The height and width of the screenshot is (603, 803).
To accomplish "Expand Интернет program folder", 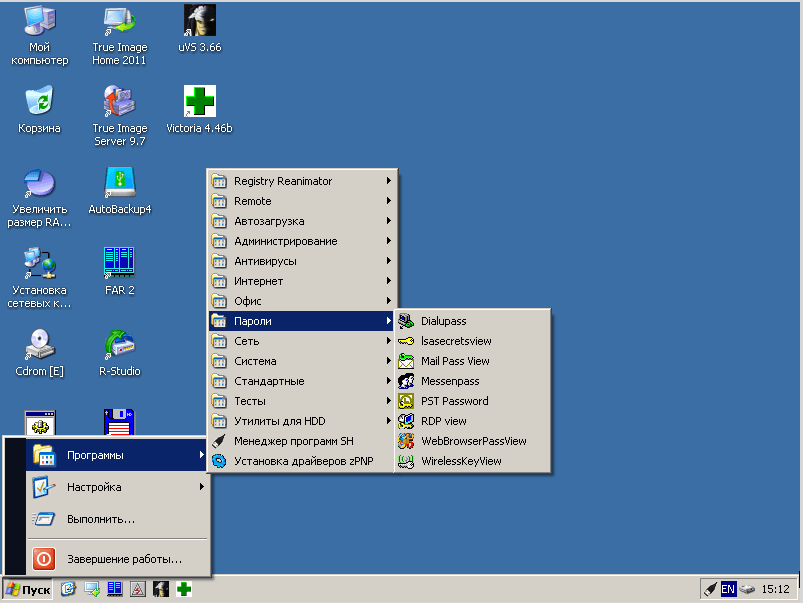I will tap(302, 281).
